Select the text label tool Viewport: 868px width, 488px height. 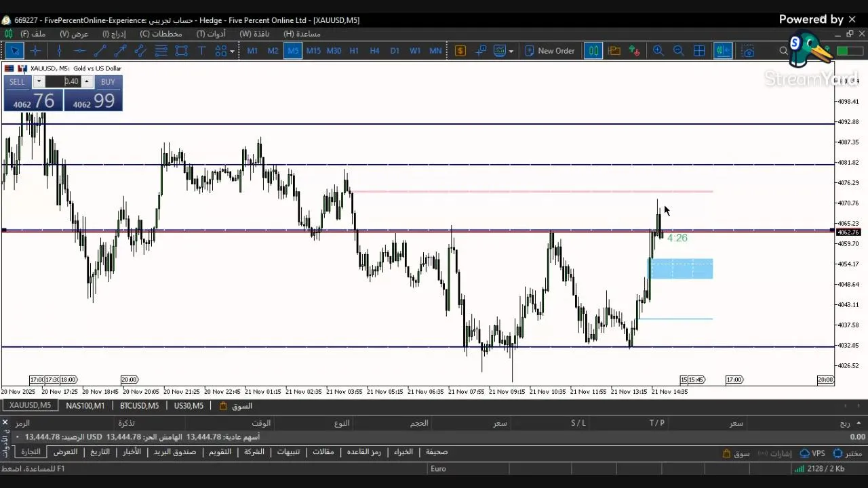pyautogui.click(x=201, y=51)
